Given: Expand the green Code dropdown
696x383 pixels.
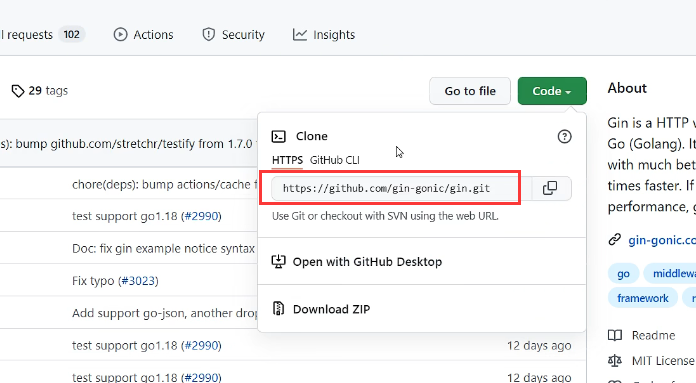Looking at the screenshot, I should (x=552, y=91).
